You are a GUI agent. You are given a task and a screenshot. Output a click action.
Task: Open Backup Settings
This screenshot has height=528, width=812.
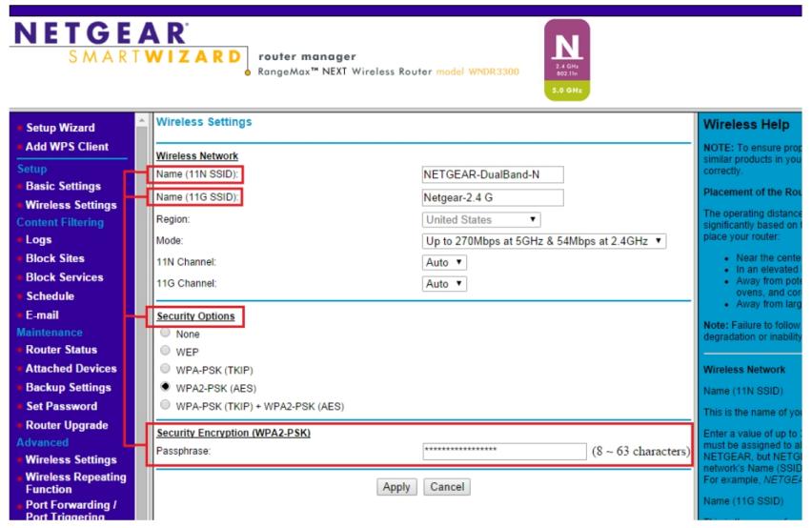[69, 387]
